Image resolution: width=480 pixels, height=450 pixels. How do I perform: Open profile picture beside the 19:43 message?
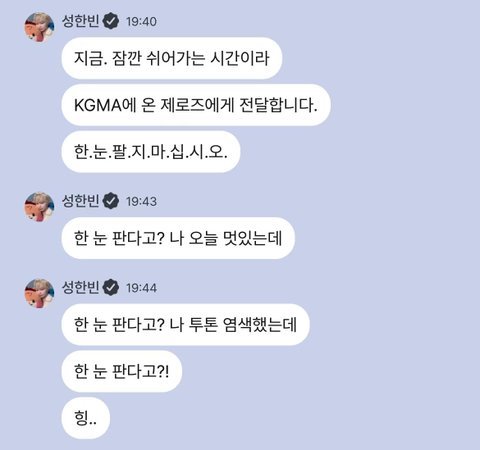(x=39, y=207)
